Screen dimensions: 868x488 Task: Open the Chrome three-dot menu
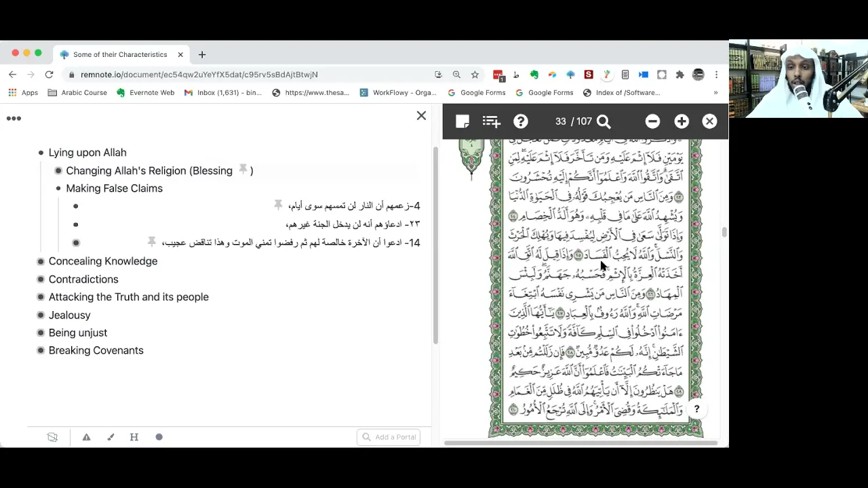716,75
